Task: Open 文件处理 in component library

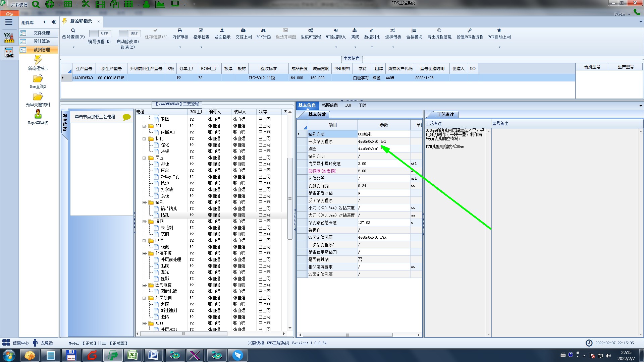Action: 38,33
